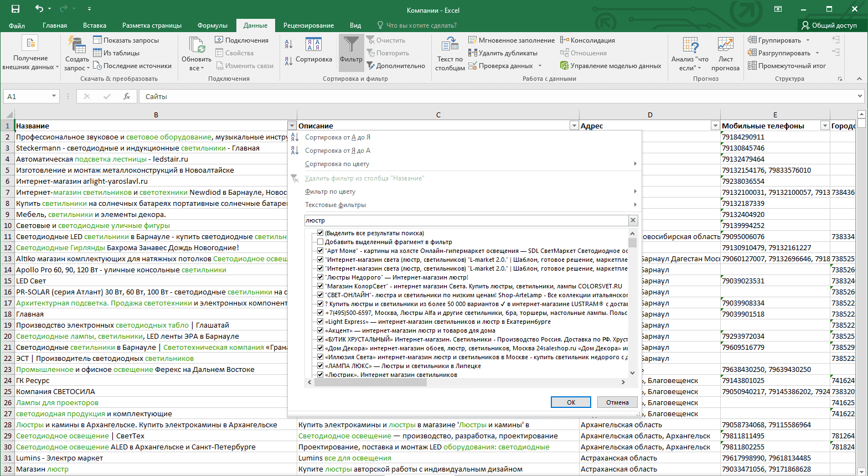Switch to Разметка страницы tab

(x=152, y=25)
